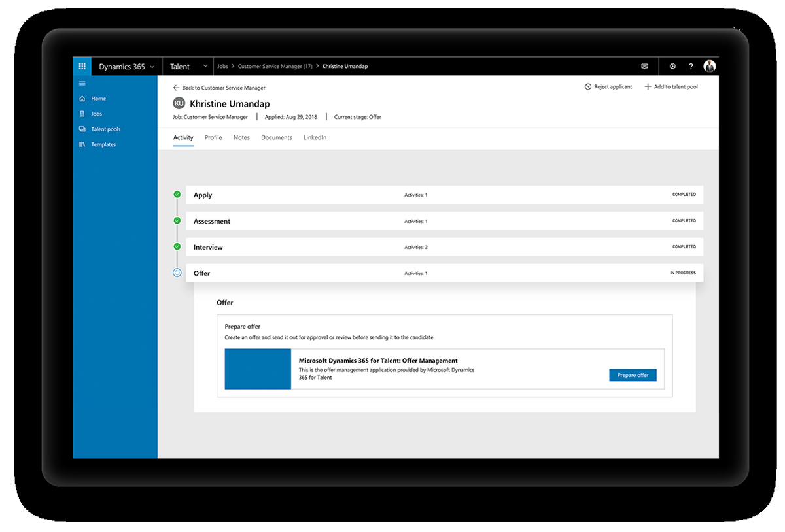Click the Khristine Umandap name heading
The image size is (785, 532).
[230, 104]
